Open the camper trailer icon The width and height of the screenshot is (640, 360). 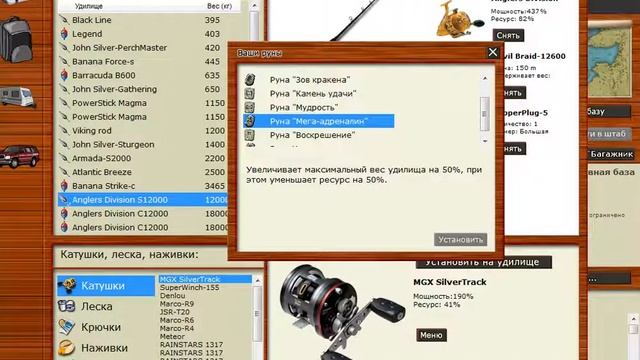point(18,97)
